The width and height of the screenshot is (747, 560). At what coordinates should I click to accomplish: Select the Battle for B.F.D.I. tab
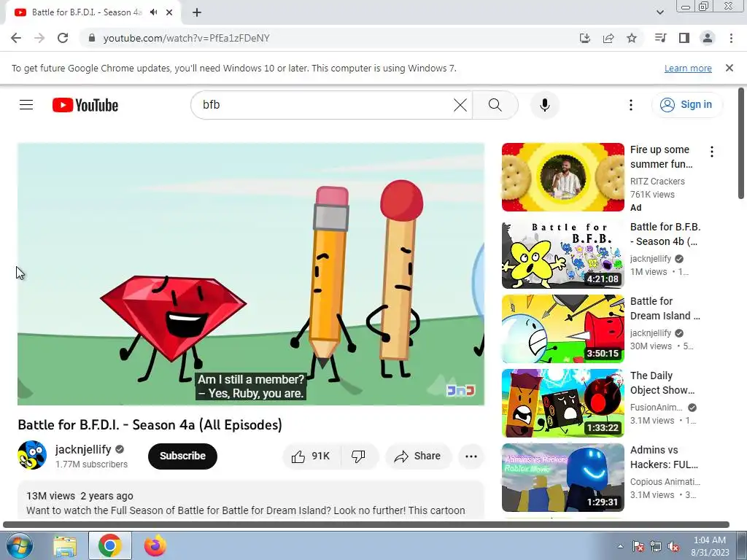click(87, 12)
